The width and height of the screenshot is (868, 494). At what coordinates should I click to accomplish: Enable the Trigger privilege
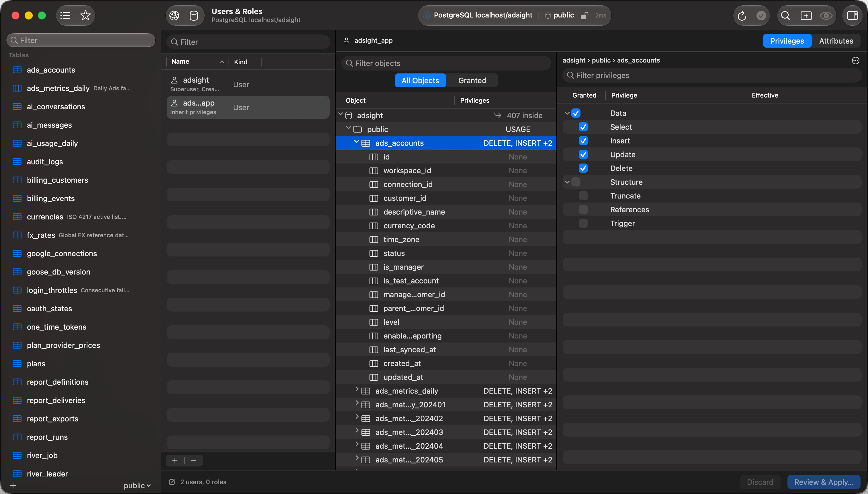click(583, 223)
